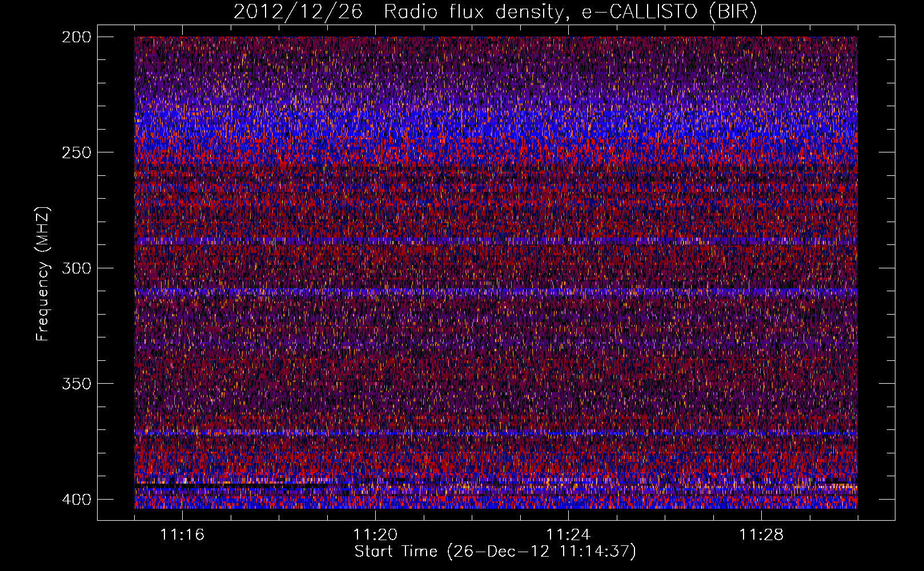
Task: Select the 400 frequency tick label
Action: tap(76, 500)
